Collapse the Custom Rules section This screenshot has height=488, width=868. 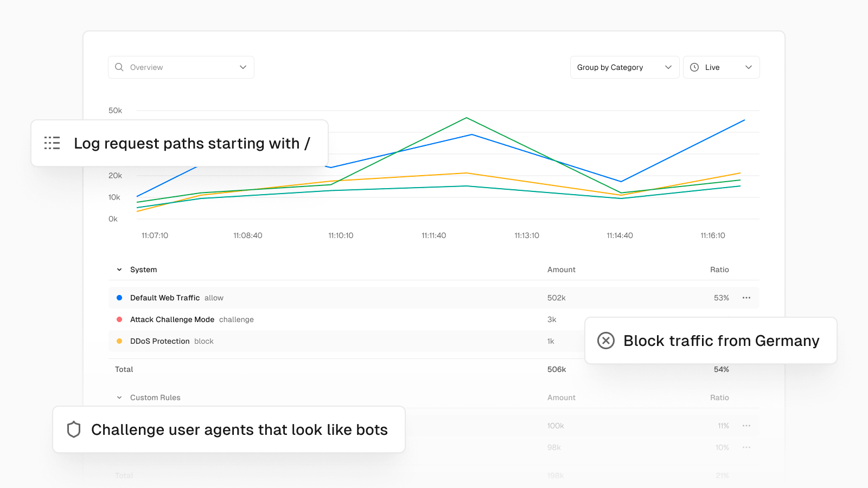click(x=119, y=397)
